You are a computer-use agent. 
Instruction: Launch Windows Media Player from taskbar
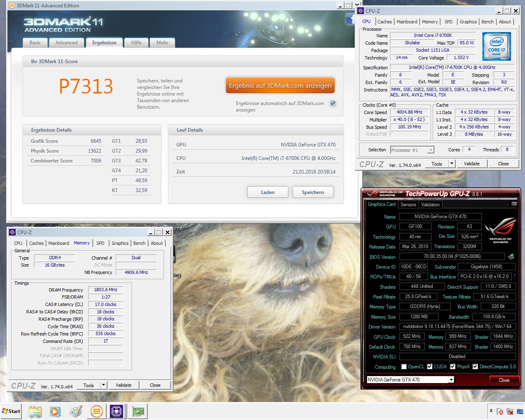(55, 411)
